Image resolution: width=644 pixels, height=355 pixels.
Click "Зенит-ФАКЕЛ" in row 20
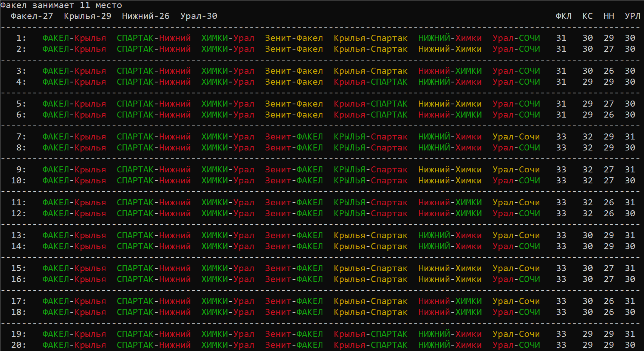[294, 345]
